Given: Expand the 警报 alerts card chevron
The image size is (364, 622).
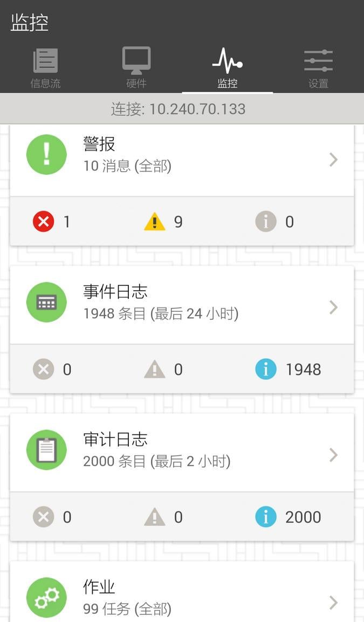Looking at the screenshot, I should [x=333, y=159].
